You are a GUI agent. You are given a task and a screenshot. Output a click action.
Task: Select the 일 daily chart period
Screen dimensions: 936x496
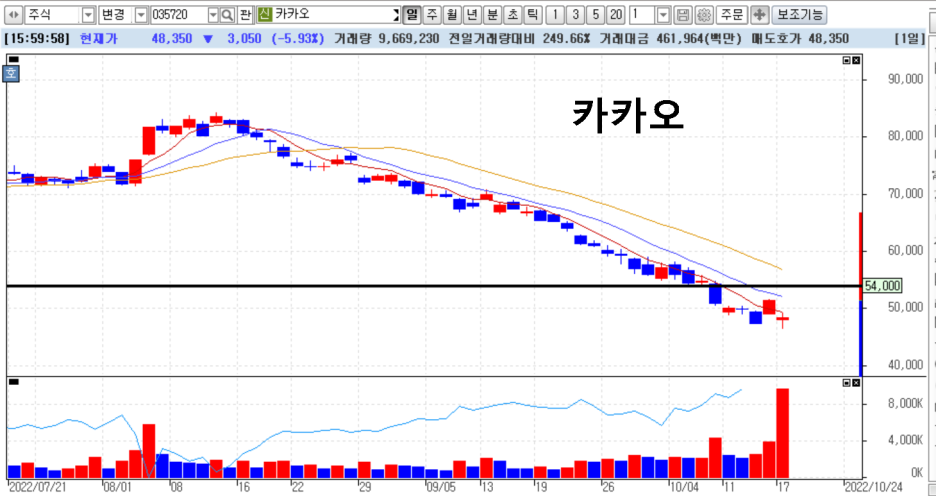[412, 14]
